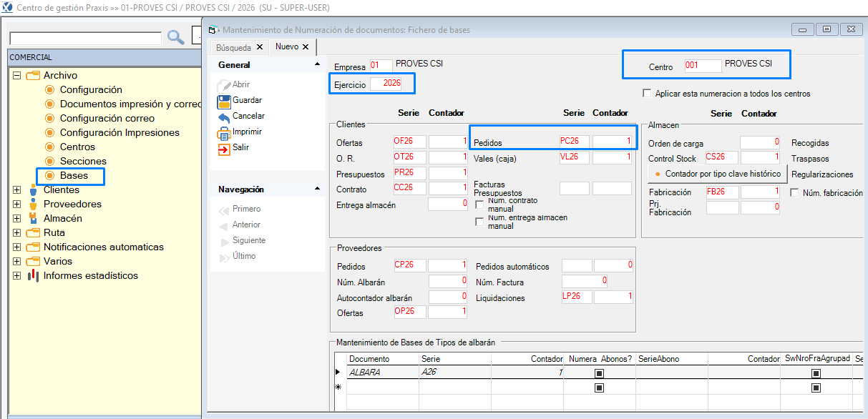Open Bases in the Archivo tree

(74, 175)
